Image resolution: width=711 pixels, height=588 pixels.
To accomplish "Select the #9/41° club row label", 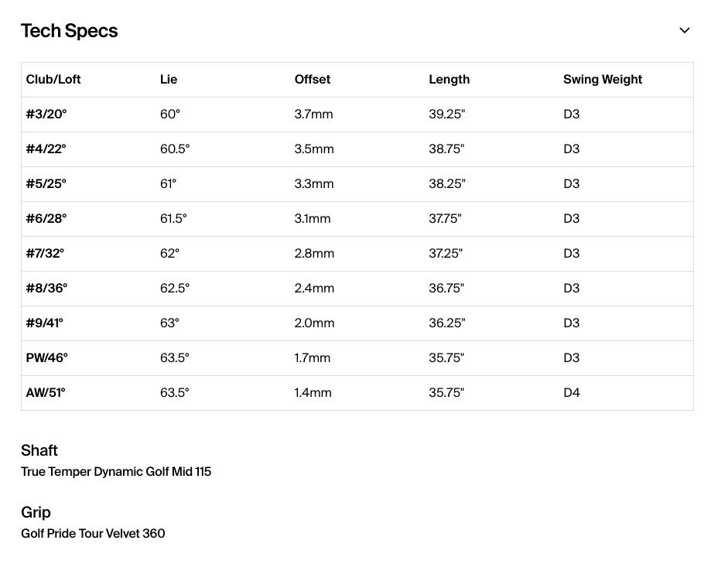I will pos(44,323).
